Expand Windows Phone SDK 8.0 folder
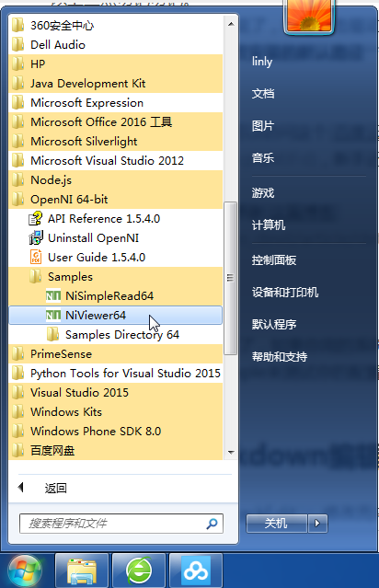379x588 pixels. [116, 432]
